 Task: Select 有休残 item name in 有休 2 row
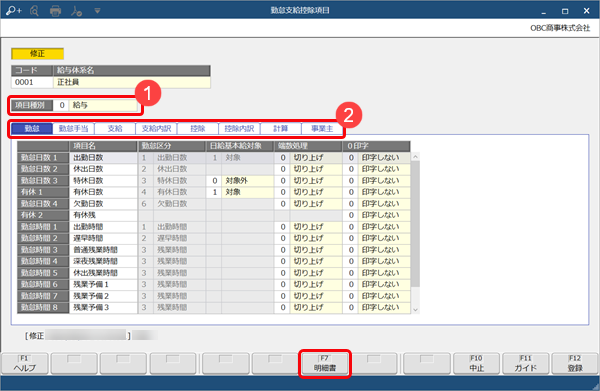[103, 215]
